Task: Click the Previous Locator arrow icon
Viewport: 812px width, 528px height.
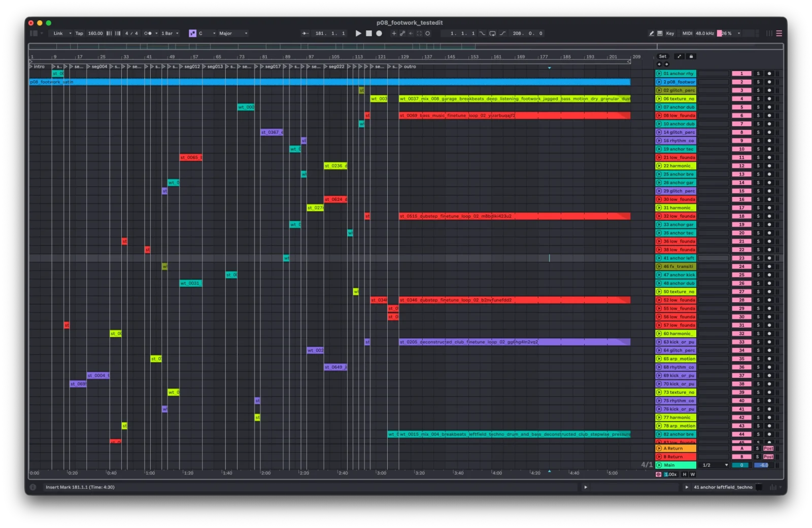Action: (x=659, y=64)
